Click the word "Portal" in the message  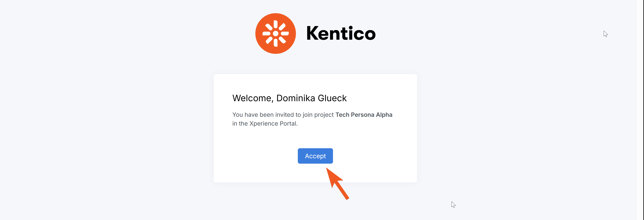click(288, 124)
